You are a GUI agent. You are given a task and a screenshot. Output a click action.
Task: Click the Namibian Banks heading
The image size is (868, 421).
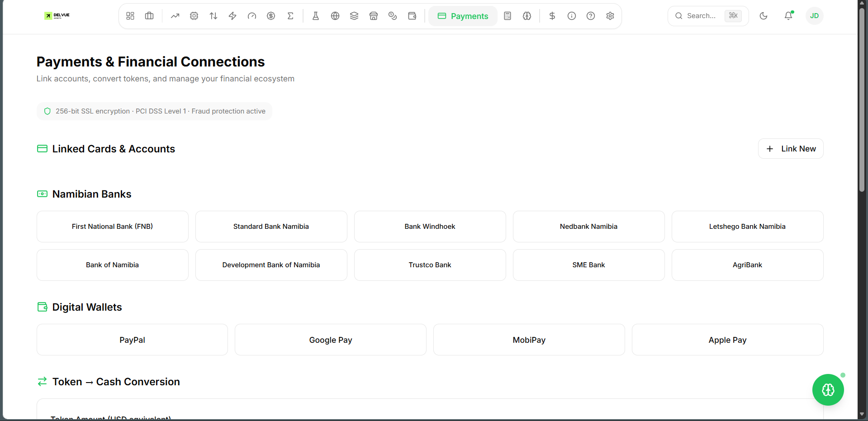92,194
